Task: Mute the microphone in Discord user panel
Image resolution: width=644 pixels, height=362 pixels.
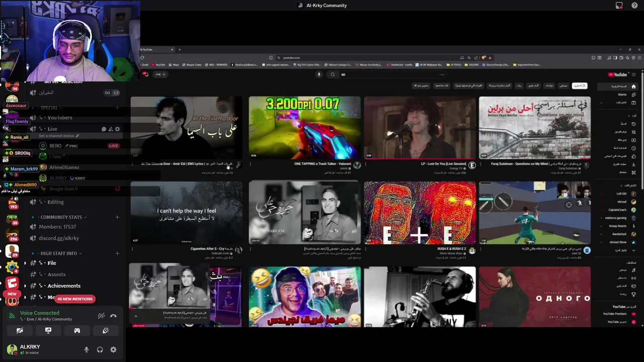Action: pos(87,350)
